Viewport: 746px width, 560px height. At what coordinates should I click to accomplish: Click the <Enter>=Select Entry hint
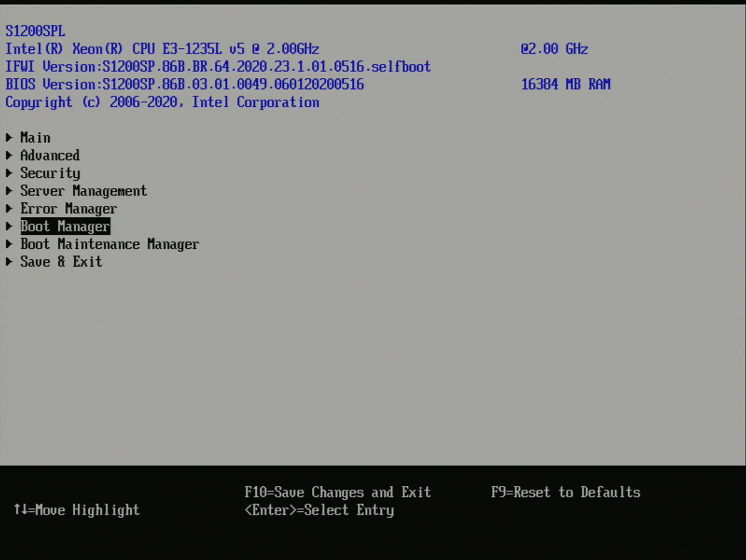(x=319, y=510)
